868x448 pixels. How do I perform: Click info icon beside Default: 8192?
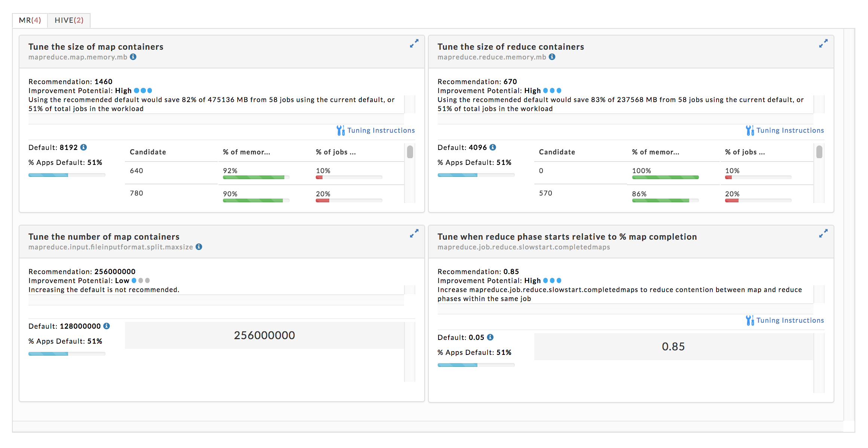(x=84, y=147)
